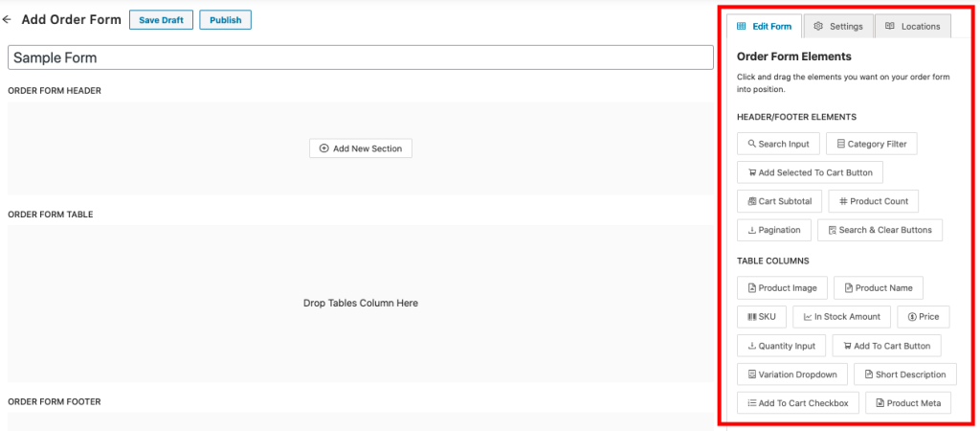980x431 pixels.
Task: Click the Sample Form title input field
Action: 360,57
